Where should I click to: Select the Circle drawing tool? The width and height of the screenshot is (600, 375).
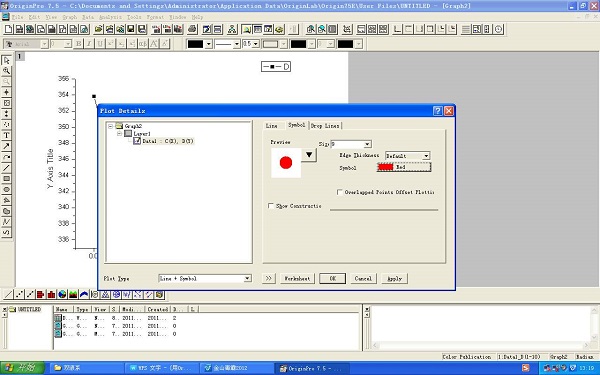coord(6,189)
